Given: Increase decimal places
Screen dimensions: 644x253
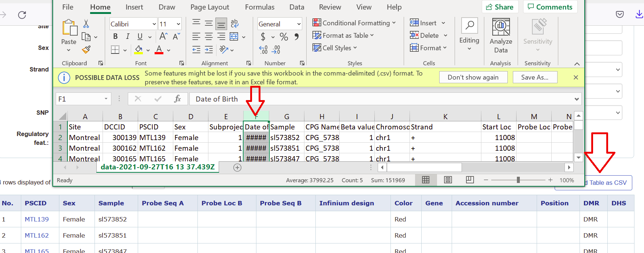Looking at the screenshot, I should click(263, 49).
